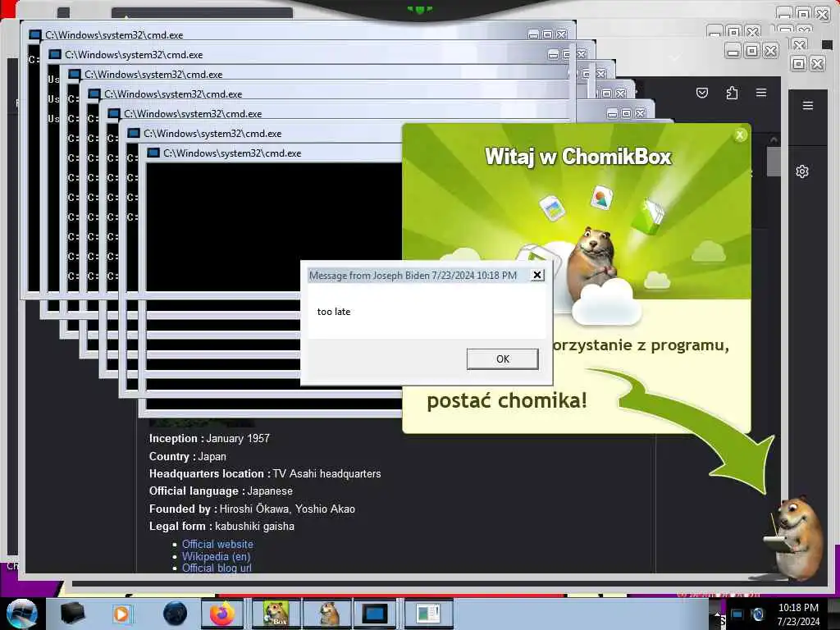Click the Pocket save icon in Firefox toolbar
The height and width of the screenshot is (630, 840).
(702, 93)
